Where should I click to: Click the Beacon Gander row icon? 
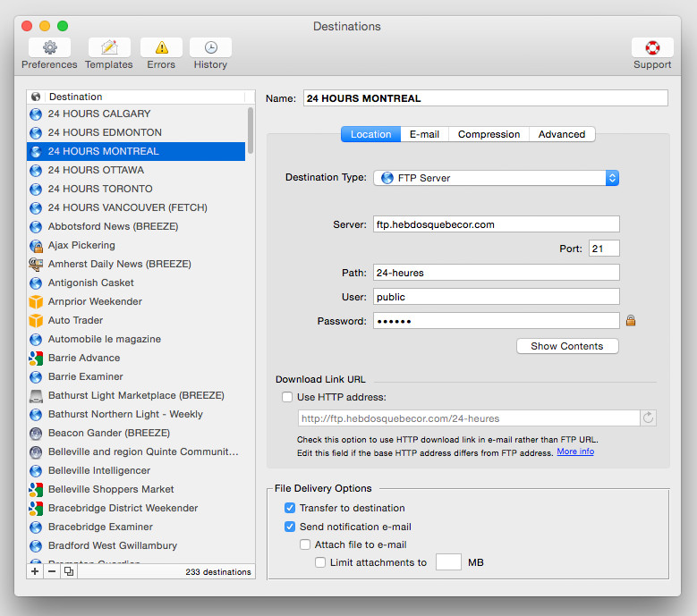tap(36, 433)
